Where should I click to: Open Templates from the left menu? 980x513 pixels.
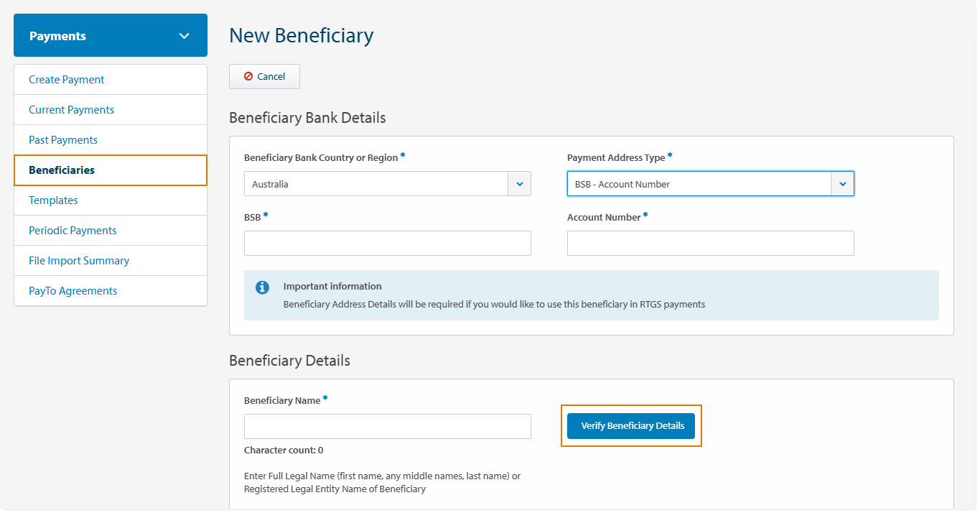point(53,200)
